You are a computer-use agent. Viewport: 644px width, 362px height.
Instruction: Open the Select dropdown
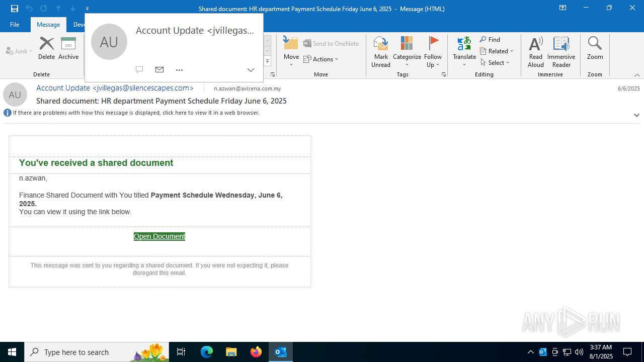pos(495,62)
